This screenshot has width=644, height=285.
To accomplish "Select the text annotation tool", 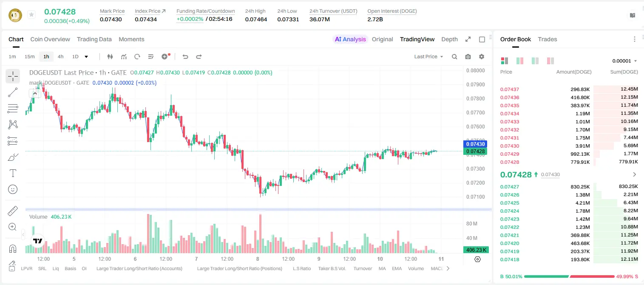I will pyautogui.click(x=13, y=173).
